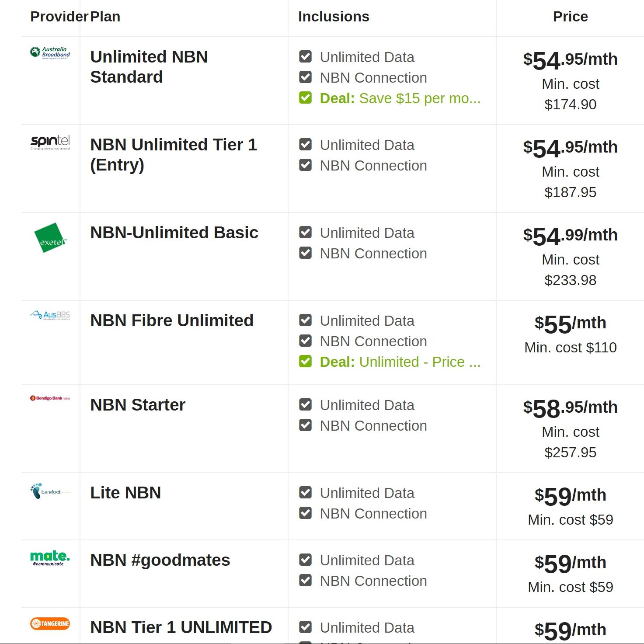The width and height of the screenshot is (644, 644).
Task: Click the Plan column header
Action: 105,17
